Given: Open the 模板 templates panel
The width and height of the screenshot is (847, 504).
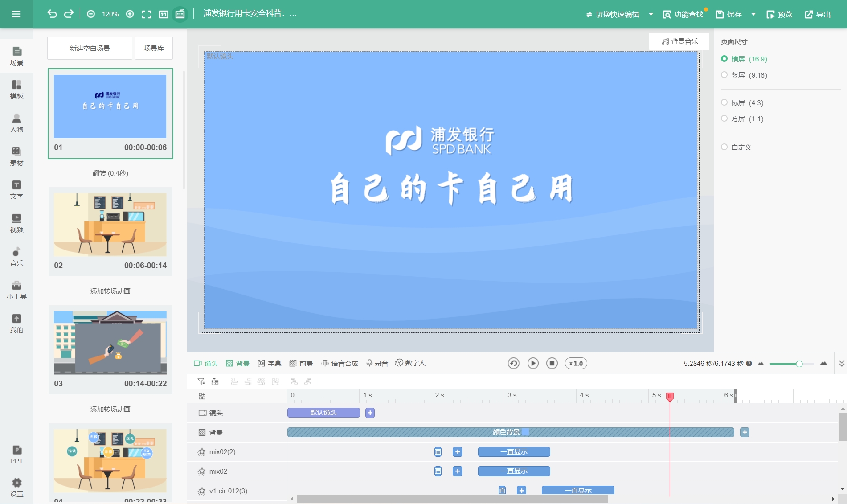Looking at the screenshot, I should coord(16,90).
